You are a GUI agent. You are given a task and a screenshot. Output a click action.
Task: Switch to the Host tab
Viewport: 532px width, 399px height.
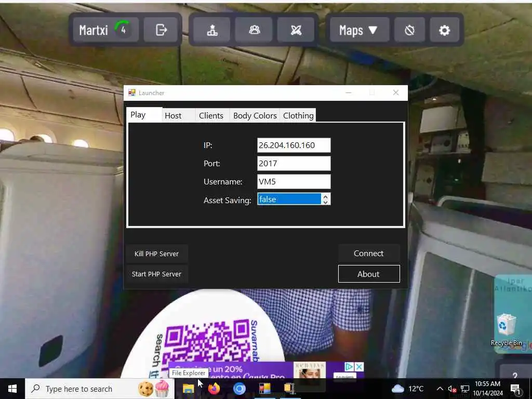[178, 116]
